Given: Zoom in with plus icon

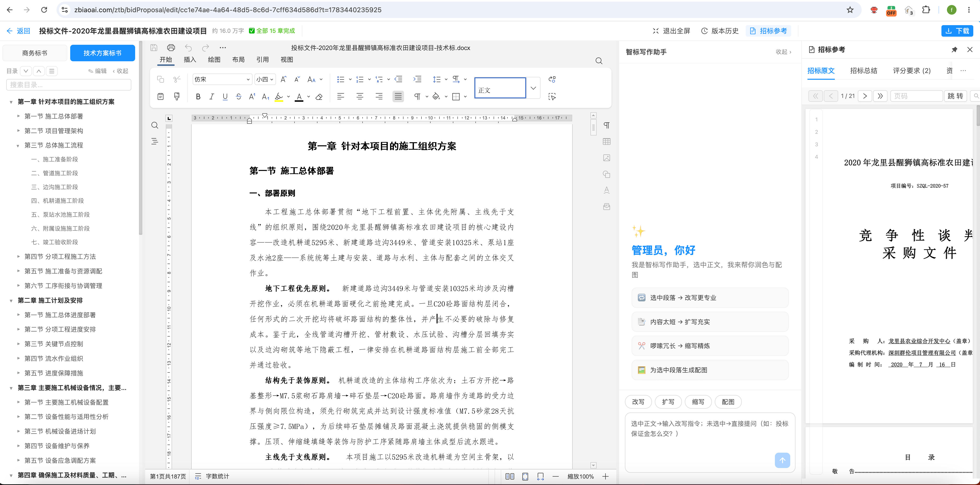Looking at the screenshot, I should tap(606, 476).
